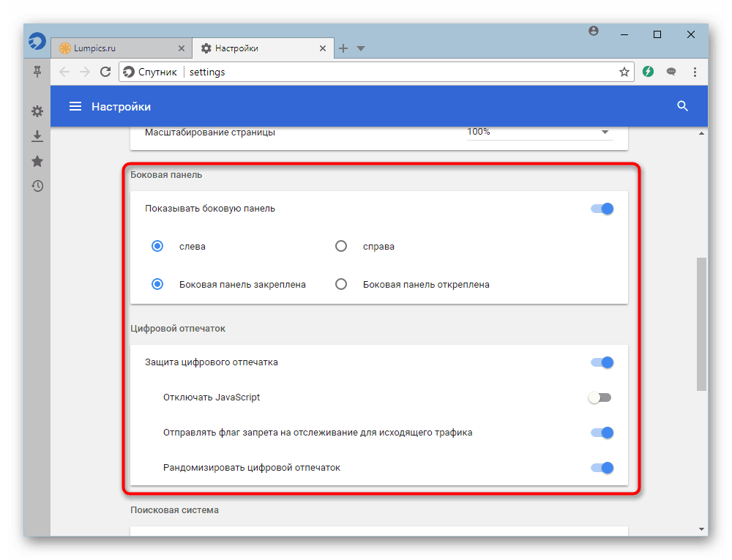Click the scrollbar up arrow
This screenshot has height=560, width=732.
701,133
